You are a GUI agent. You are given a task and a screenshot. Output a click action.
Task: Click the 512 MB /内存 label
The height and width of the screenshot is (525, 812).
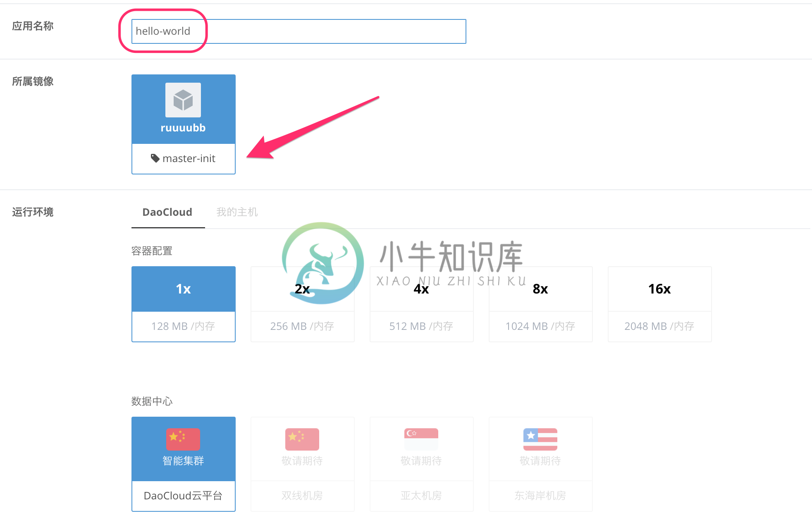tap(421, 326)
